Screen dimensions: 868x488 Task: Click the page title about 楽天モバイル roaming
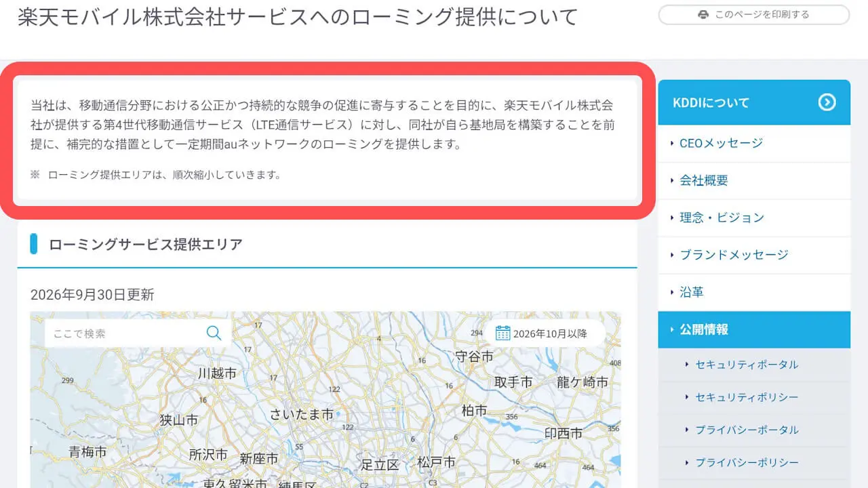298,16
